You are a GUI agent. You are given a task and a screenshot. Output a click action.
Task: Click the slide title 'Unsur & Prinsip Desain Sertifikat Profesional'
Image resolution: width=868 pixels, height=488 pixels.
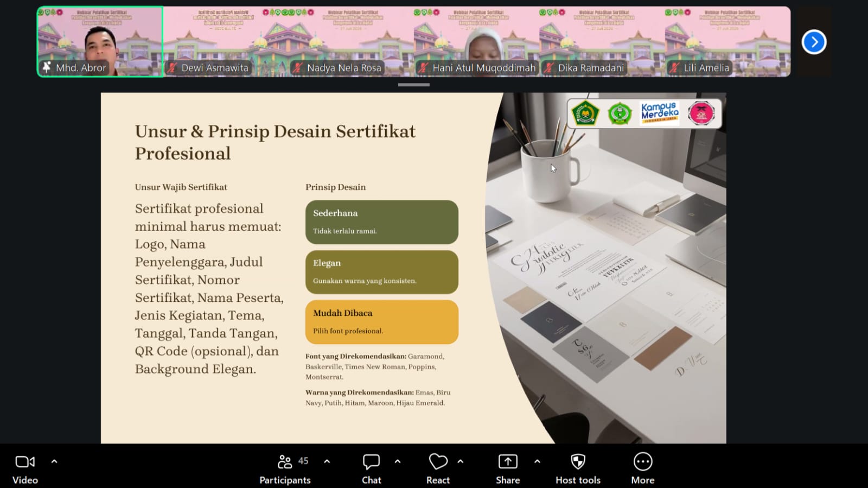[275, 142]
